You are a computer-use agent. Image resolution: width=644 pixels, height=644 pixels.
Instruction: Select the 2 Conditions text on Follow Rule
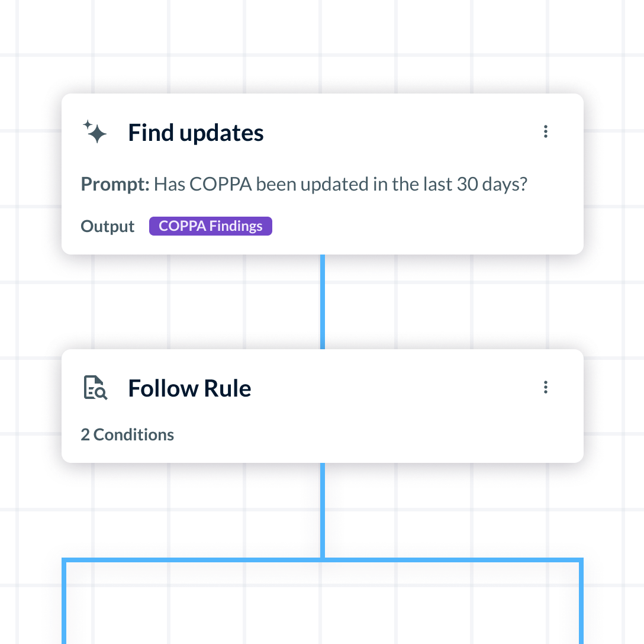point(127,434)
